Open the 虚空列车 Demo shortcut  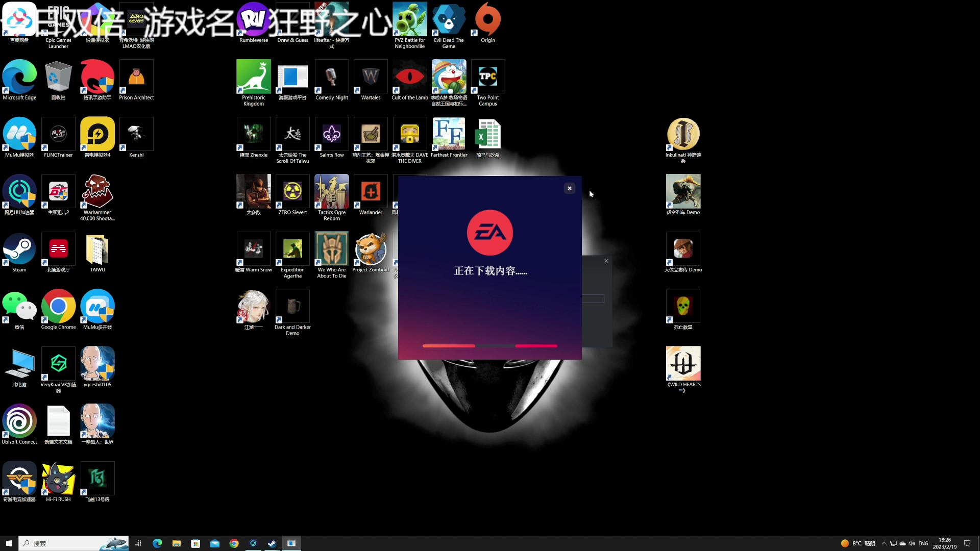coord(683,195)
